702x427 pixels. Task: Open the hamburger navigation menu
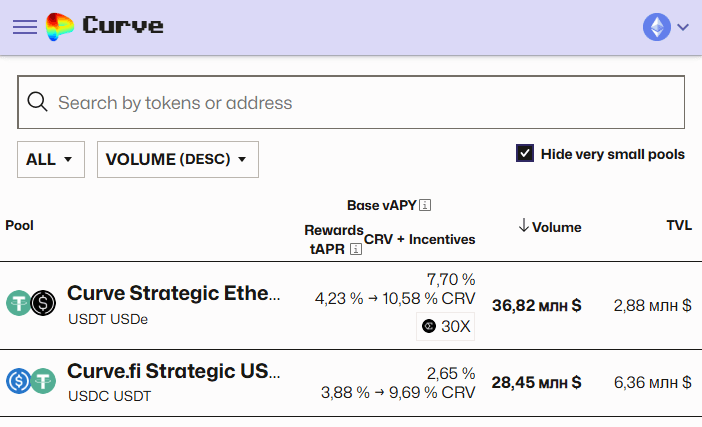tap(25, 27)
